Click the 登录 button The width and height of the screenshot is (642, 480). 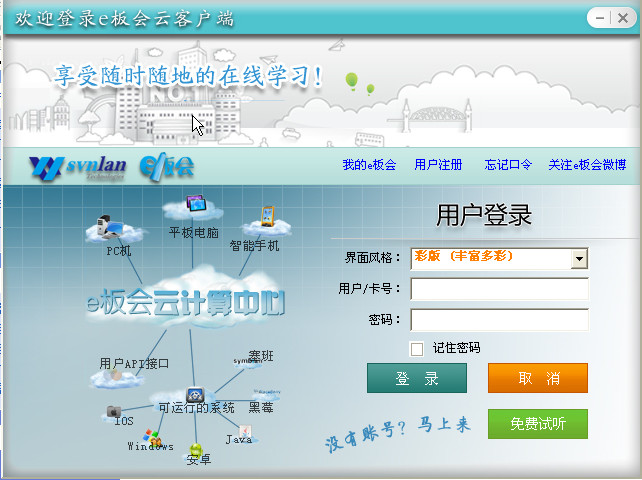point(417,378)
